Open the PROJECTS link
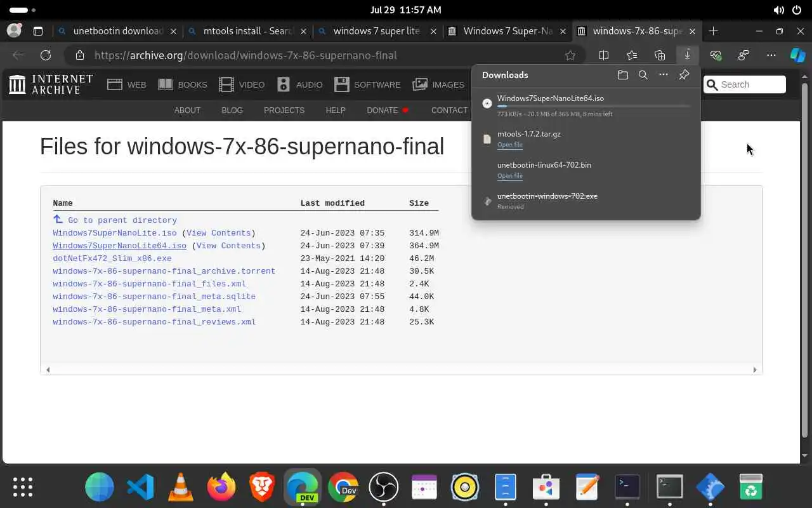Screen dimensions: 812x508 coord(284,110)
